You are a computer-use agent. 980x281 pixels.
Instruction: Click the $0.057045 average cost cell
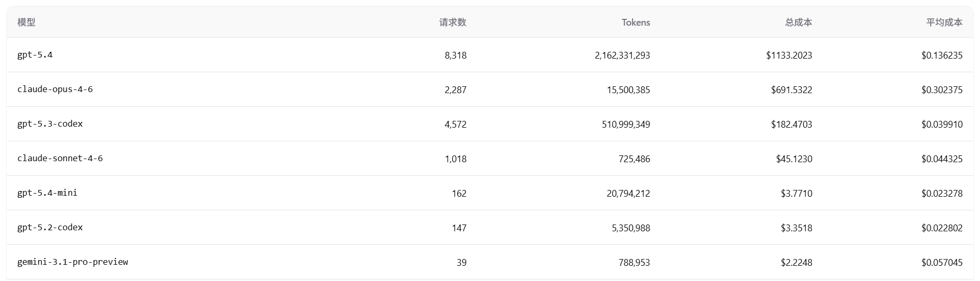[941, 263]
